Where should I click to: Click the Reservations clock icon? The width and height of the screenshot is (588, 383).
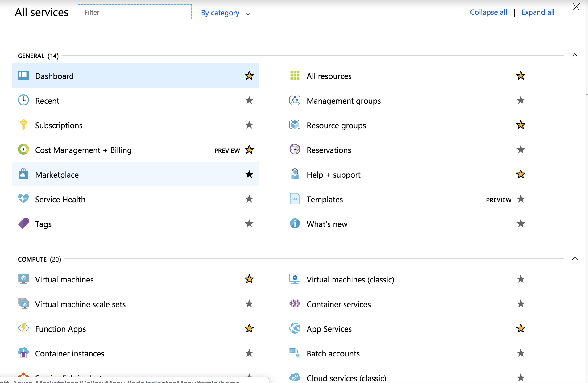tap(295, 150)
